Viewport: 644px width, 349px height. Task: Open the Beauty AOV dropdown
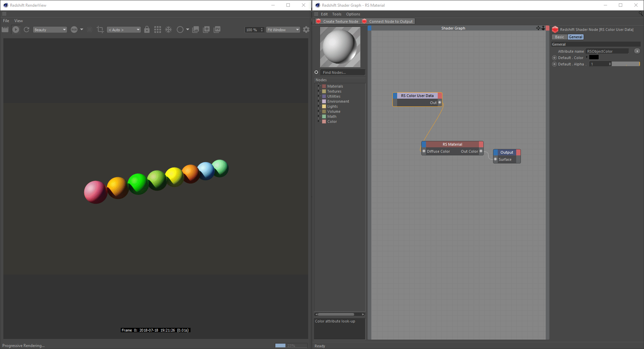point(50,30)
